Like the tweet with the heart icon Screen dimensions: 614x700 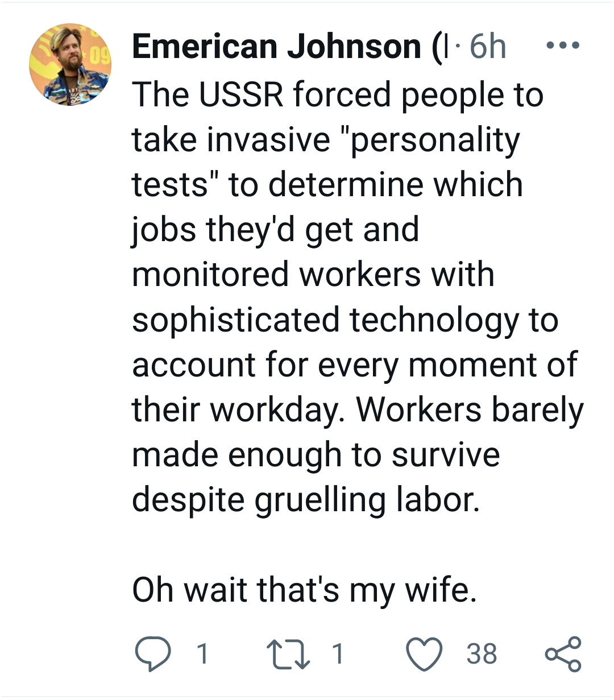pyautogui.click(x=425, y=654)
